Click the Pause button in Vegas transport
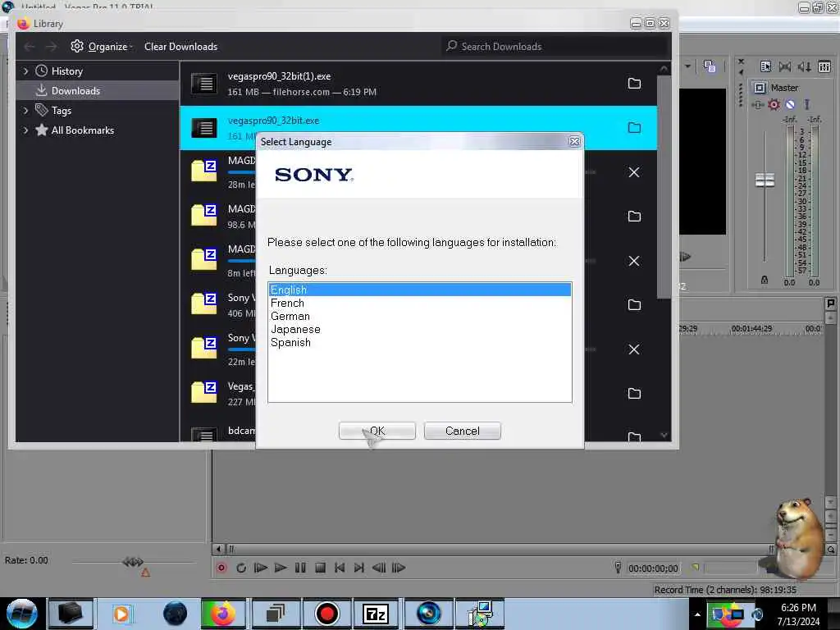 click(x=300, y=568)
